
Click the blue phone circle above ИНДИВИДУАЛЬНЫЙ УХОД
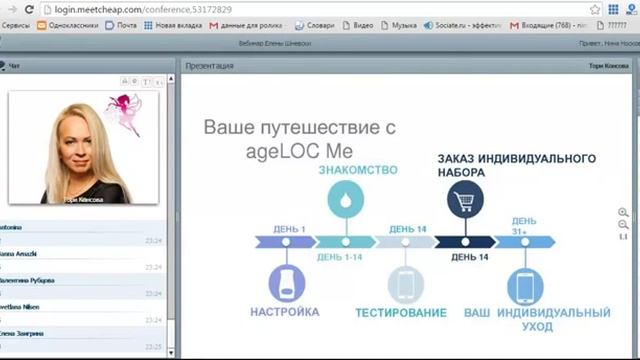pos(525,286)
